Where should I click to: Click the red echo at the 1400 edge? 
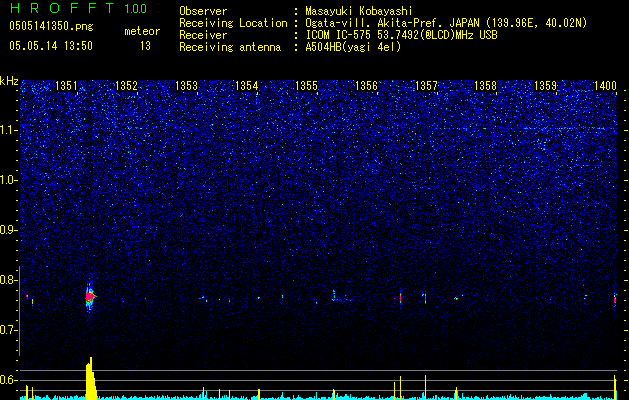tap(615, 300)
